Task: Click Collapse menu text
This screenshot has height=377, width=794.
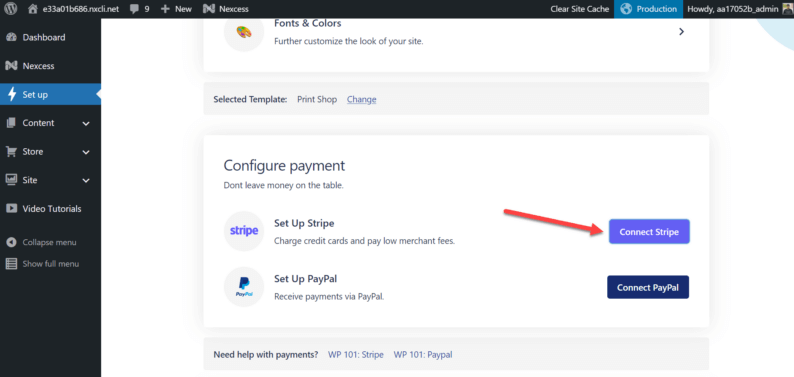Action: (50, 242)
